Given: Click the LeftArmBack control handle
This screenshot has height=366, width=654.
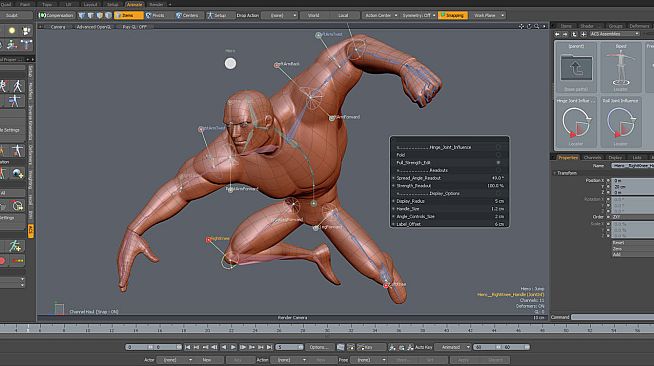Looking at the screenshot, I should click(277, 65).
